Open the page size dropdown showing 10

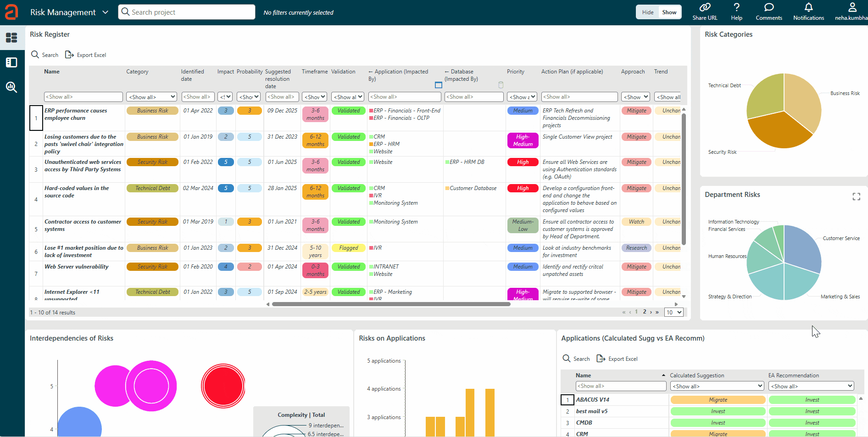click(x=674, y=313)
